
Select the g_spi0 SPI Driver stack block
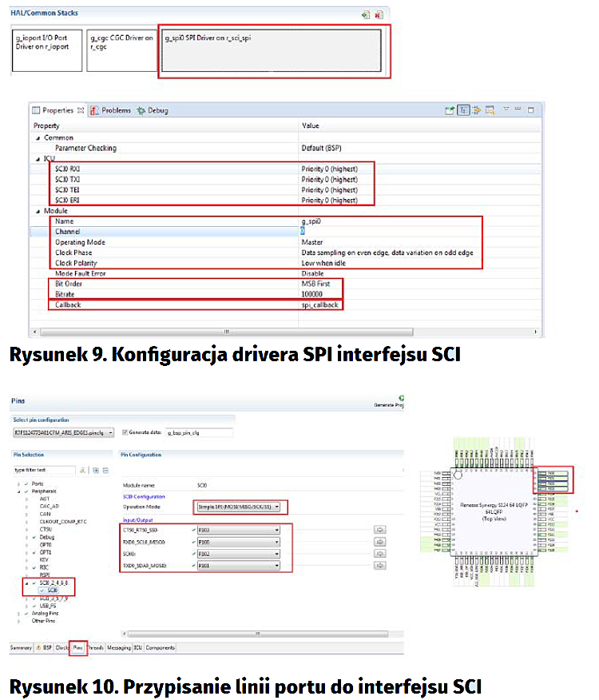point(274,51)
